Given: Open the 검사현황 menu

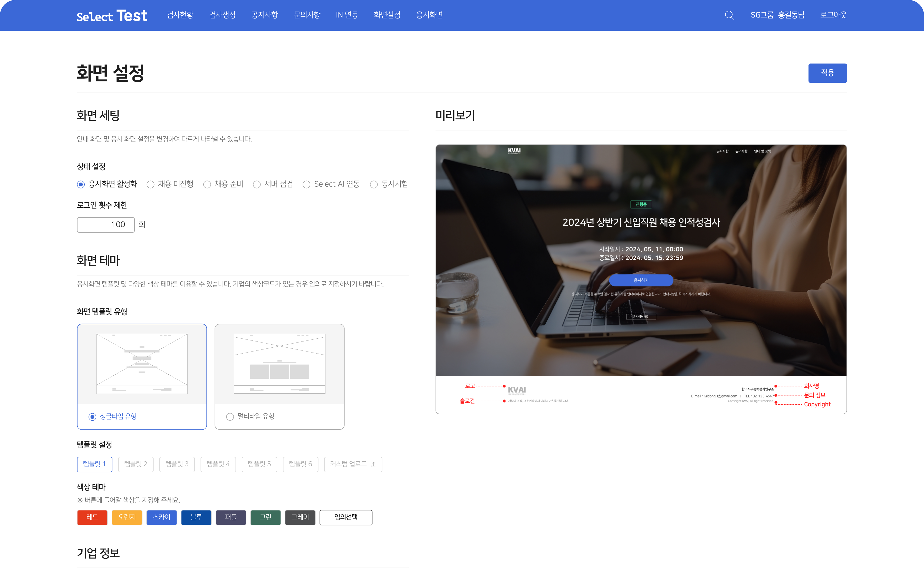Looking at the screenshot, I should click(180, 15).
